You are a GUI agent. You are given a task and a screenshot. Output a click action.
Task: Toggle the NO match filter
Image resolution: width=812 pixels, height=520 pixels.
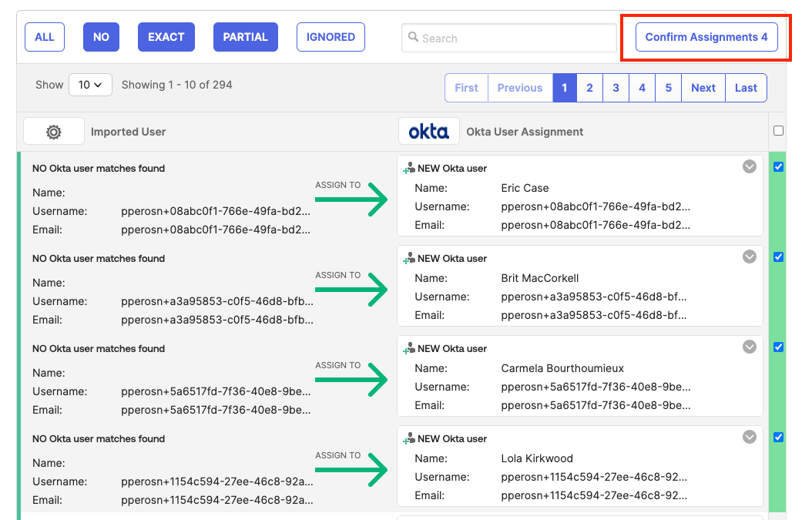tap(101, 37)
